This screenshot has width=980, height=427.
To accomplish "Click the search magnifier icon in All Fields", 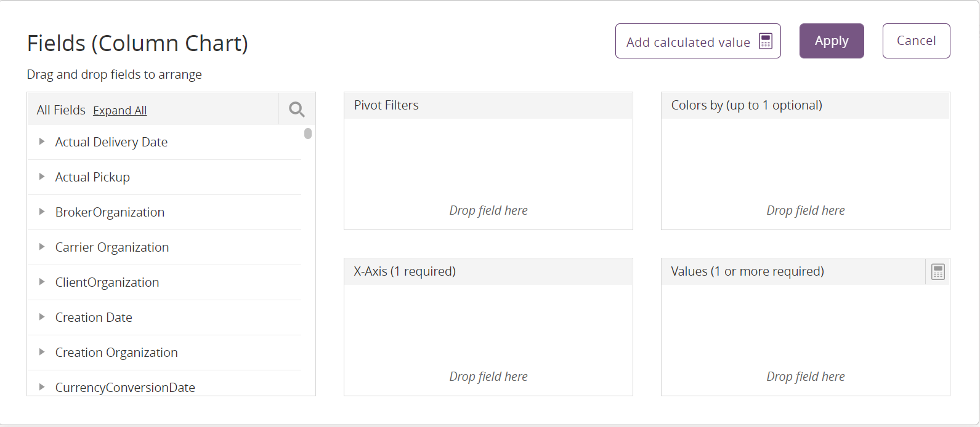I will click(x=297, y=110).
